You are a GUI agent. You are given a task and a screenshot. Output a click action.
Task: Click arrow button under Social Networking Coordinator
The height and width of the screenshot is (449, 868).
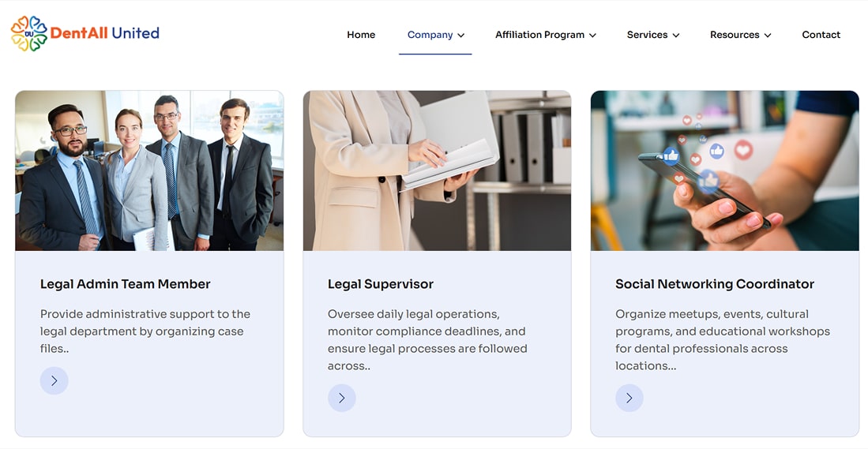(629, 398)
